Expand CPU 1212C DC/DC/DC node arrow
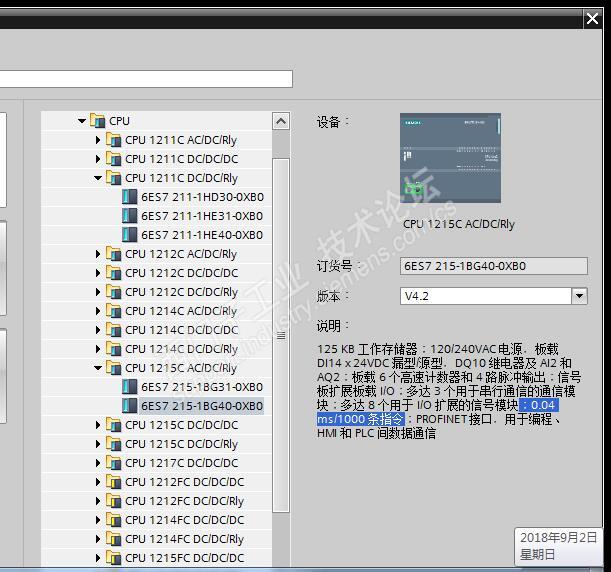Viewport: 611px width, 572px height. [x=98, y=273]
